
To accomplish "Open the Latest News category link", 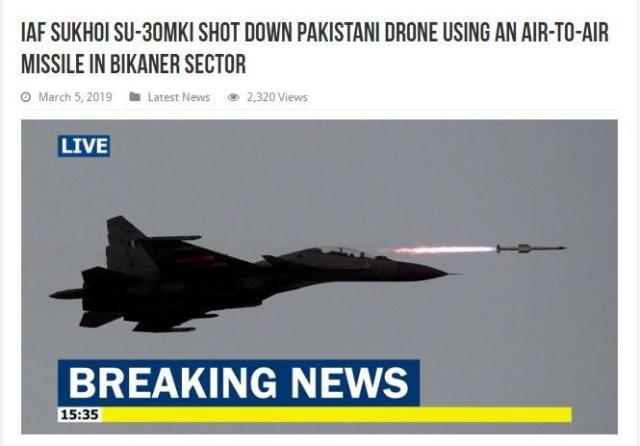I will click(179, 97).
